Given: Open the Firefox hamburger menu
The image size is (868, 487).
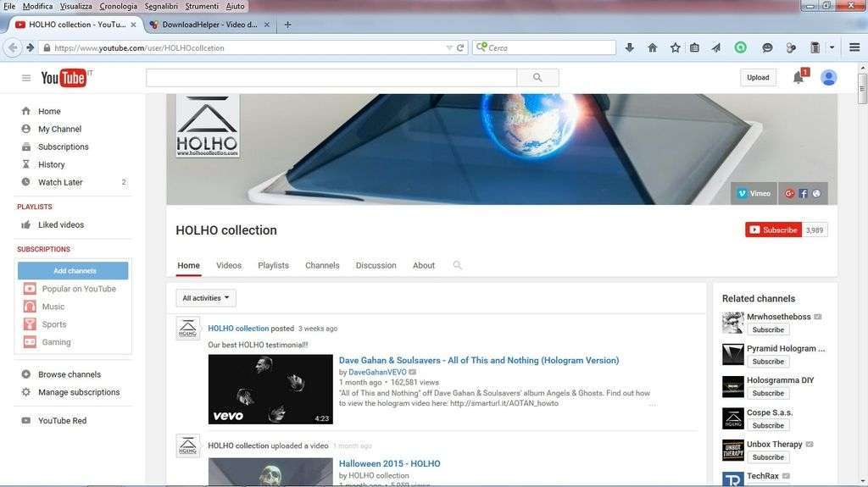Looking at the screenshot, I should pyautogui.click(x=854, y=47).
